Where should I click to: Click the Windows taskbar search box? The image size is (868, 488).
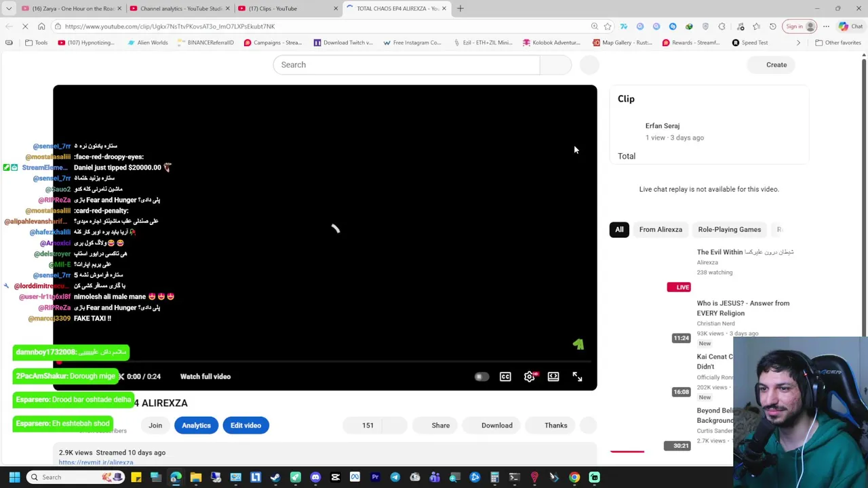click(x=76, y=477)
